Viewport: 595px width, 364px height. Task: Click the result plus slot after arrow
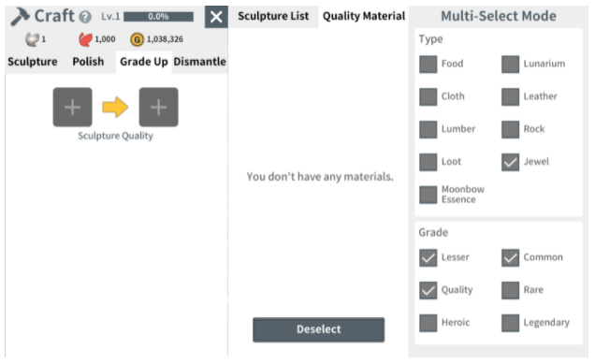[x=159, y=108]
